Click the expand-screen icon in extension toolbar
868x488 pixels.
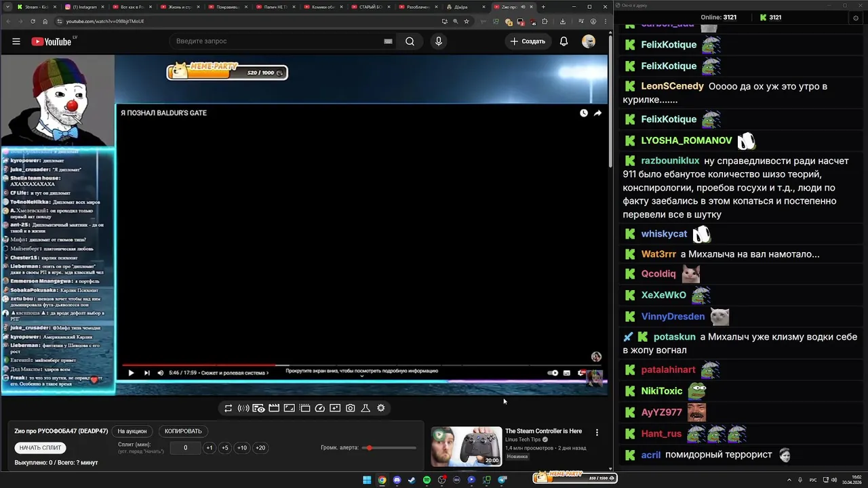[x=289, y=408]
